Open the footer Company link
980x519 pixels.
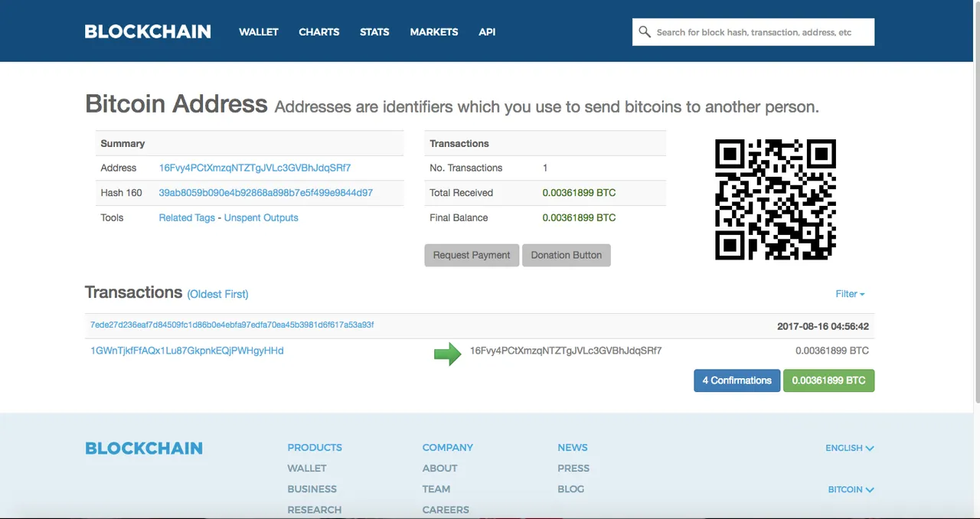[x=448, y=448]
